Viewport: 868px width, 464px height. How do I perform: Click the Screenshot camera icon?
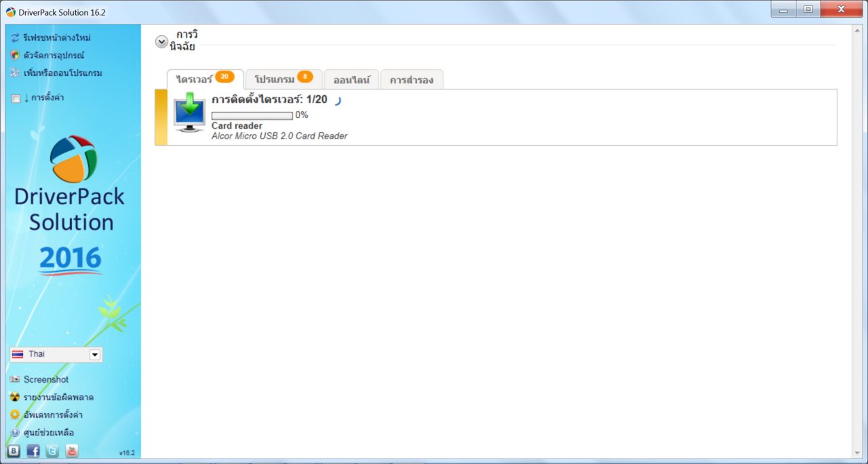click(15, 379)
